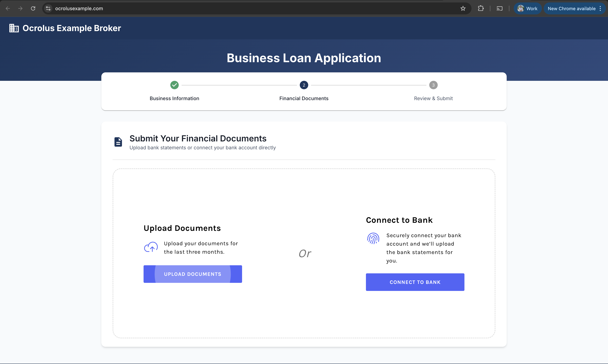Click the cloud upload icon

coord(151,247)
